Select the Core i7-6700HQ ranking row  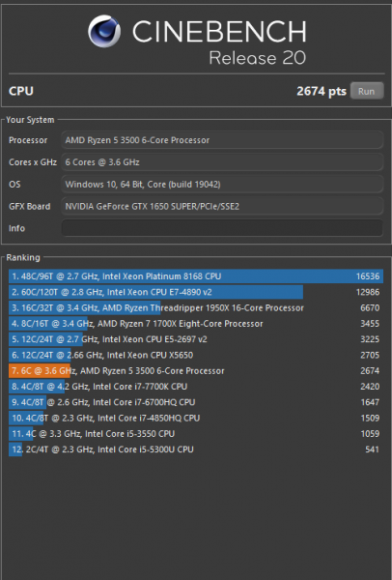pos(196,402)
